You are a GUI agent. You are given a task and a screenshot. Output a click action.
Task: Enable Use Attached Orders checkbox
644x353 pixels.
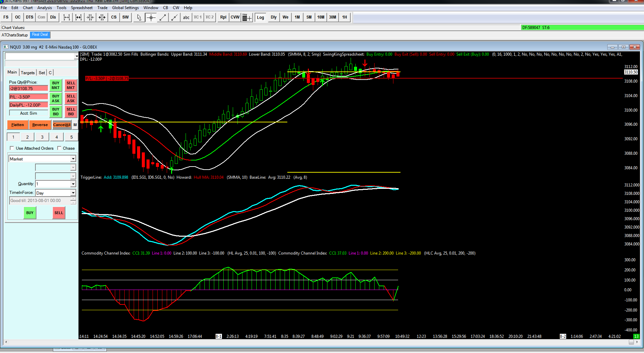pyautogui.click(x=12, y=148)
